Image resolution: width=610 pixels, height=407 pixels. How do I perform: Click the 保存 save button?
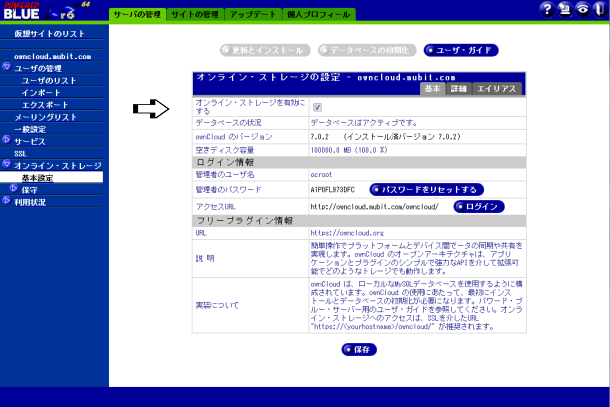click(x=359, y=349)
